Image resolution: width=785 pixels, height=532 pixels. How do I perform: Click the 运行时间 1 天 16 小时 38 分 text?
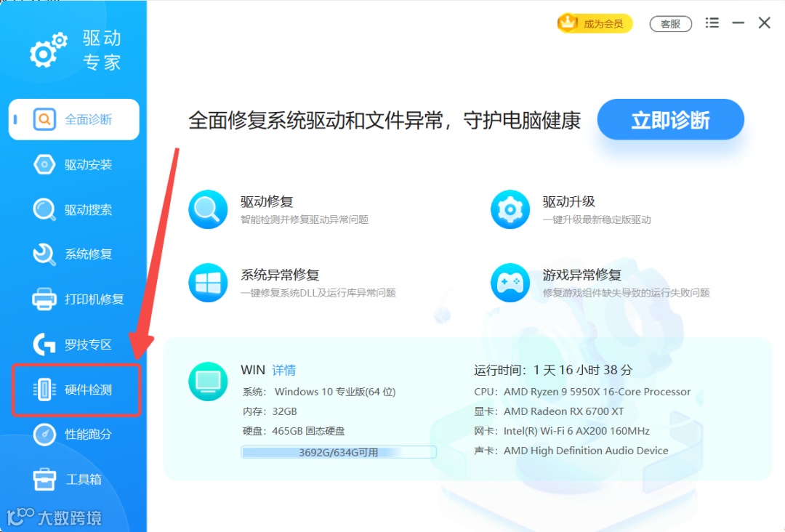553,370
